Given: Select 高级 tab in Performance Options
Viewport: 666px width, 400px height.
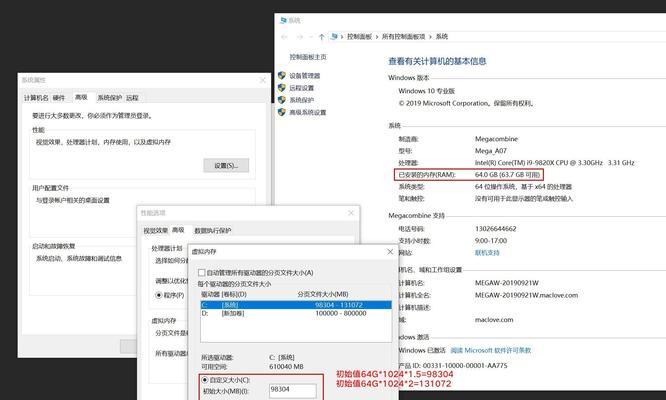Looking at the screenshot, I should coord(178,230).
